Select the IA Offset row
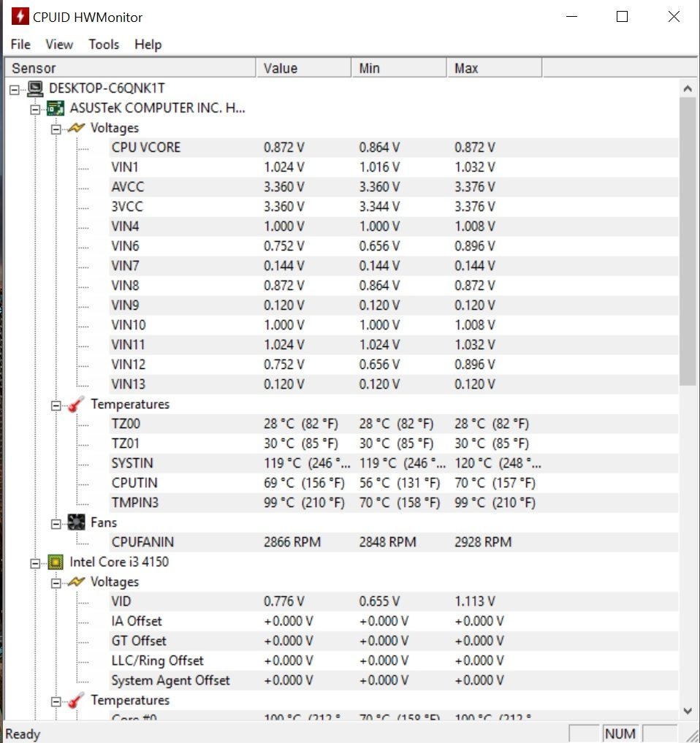The image size is (700, 743). coord(393,621)
